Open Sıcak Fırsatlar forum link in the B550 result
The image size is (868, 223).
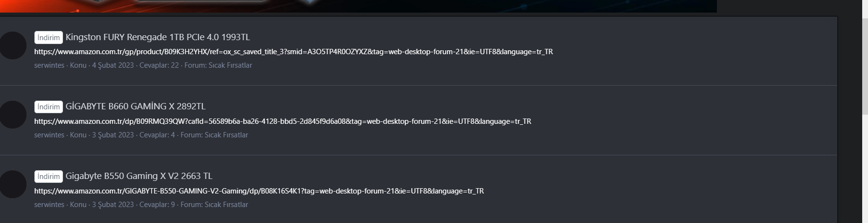click(x=226, y=205)
